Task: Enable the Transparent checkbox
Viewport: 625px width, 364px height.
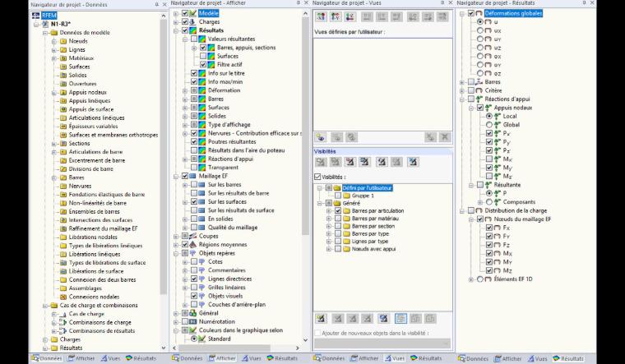Action: pyautogui.click(x=194, y=168)
